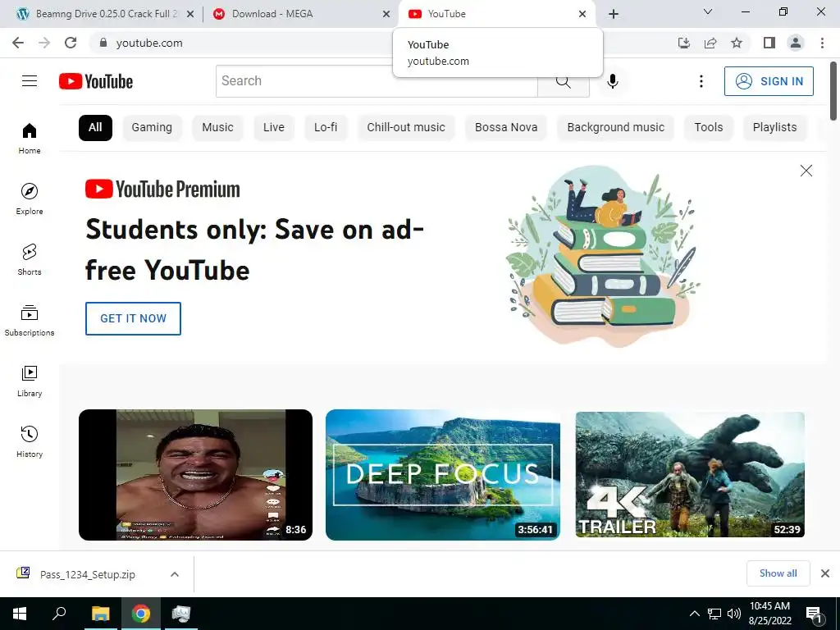The width and height of the screenshot is (840, 630).
Task: Click the YouTube logo
Action: 96,81
